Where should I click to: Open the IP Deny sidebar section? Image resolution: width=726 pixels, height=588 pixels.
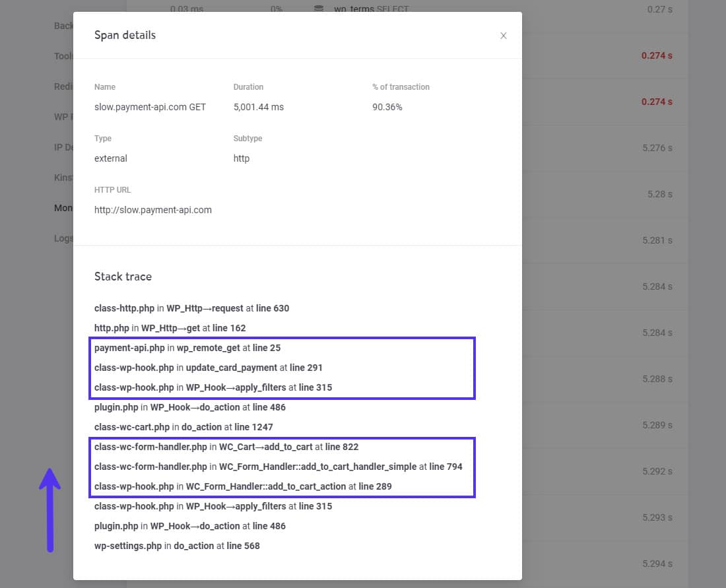point(63,147)
